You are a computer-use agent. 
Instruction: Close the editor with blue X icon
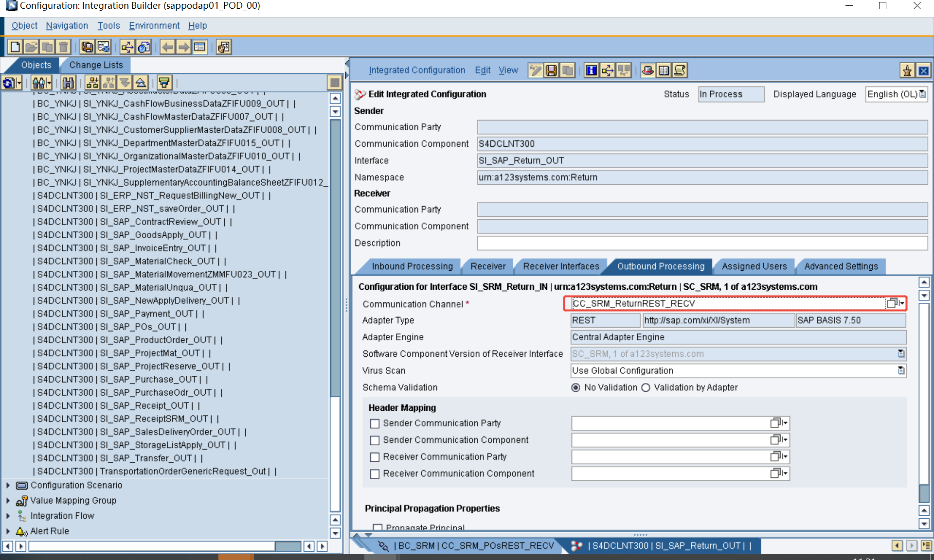click(923, 70)
